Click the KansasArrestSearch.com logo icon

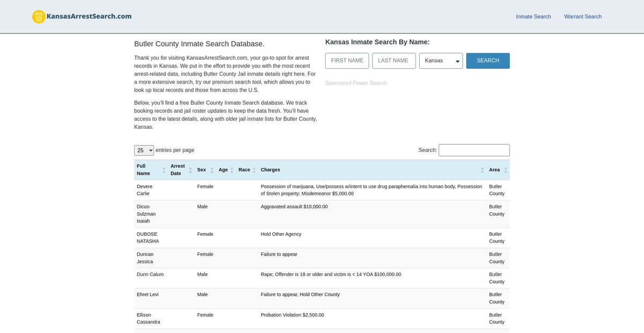[x=39, y=17]
